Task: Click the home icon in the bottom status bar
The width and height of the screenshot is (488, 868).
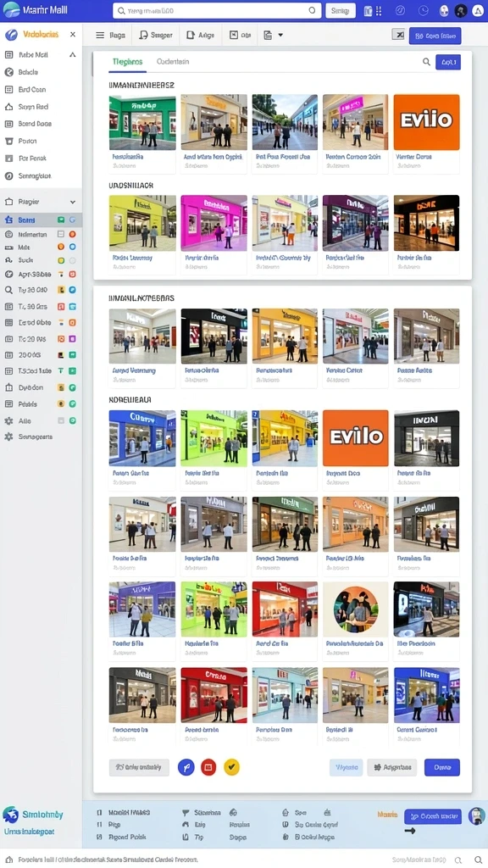Action: point(8,860)
